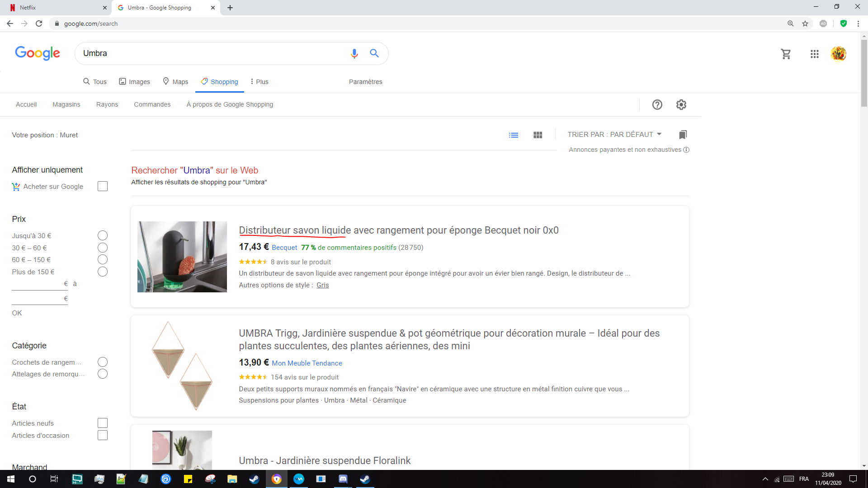Screen dimensions: 868x488
Task: Click the voice search microphone icon
Action: coord(354,53)
